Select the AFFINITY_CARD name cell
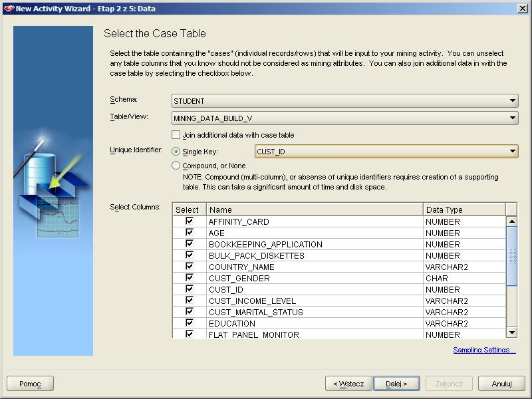Viewport: 532px width, 399px height. [315, 221]
